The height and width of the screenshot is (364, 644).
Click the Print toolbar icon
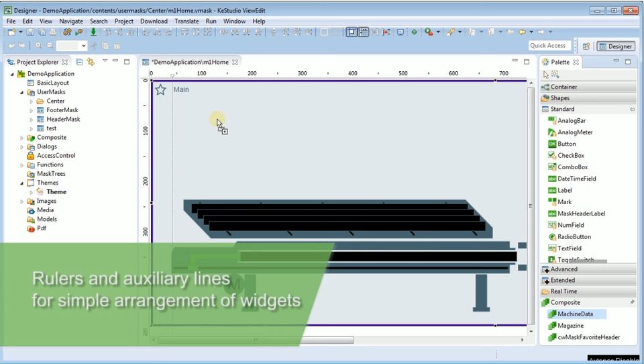(53, 32)
